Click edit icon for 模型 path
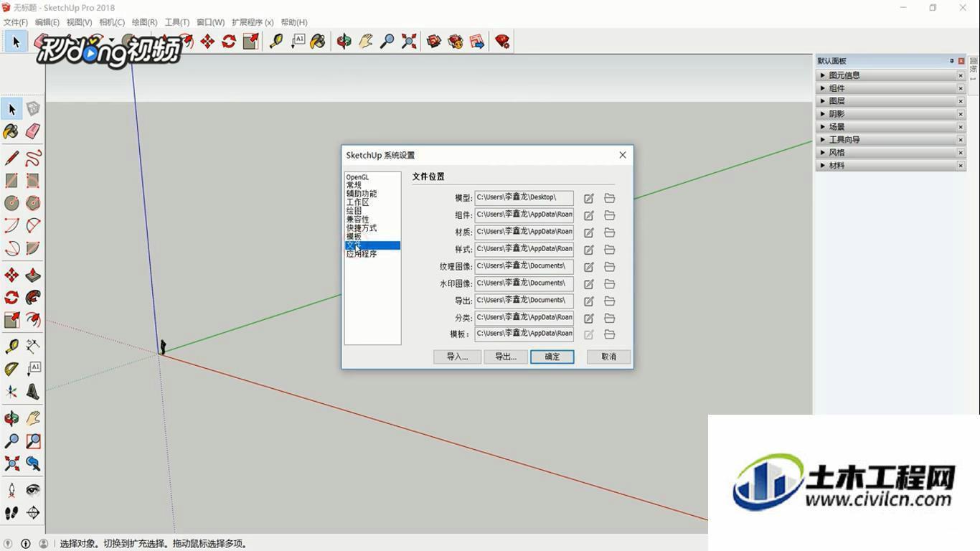Viewport: 980px width, 551px height. point(589,199)
